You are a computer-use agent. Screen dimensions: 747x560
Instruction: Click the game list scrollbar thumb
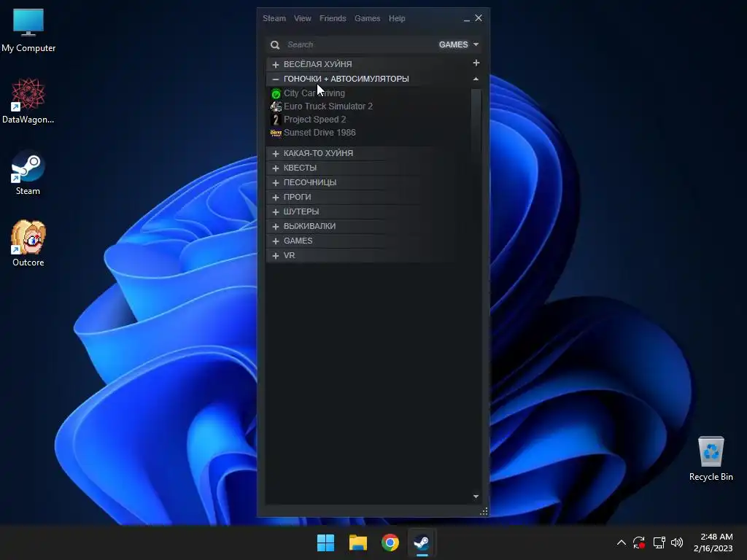click(476, 126)
